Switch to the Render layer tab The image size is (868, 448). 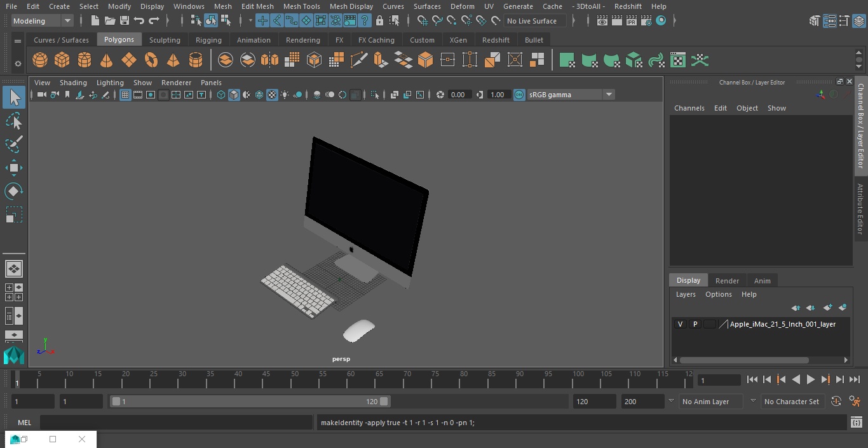[727, 281]
